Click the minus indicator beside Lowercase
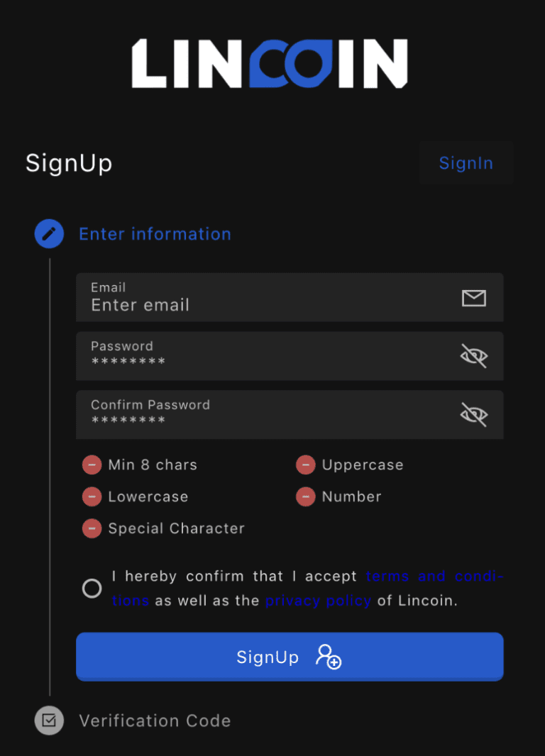The height and width of the screenshot is (756, 545). click(92, 496)
